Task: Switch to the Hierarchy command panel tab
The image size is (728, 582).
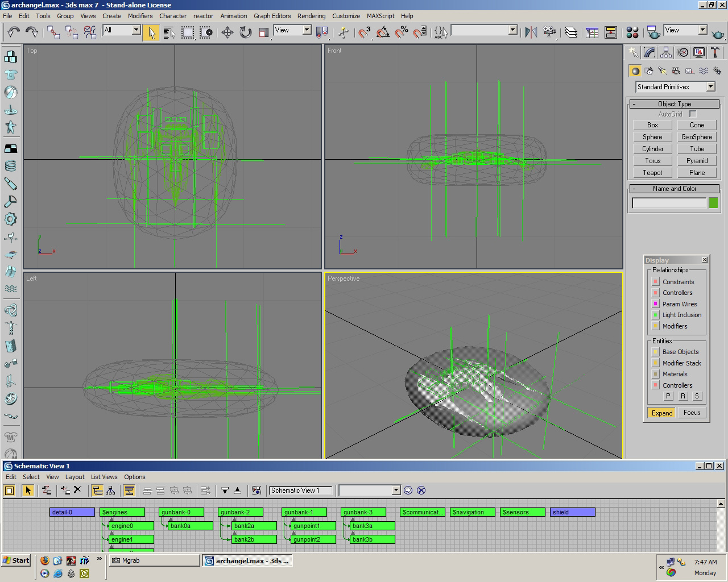Action: coord(666,53)
